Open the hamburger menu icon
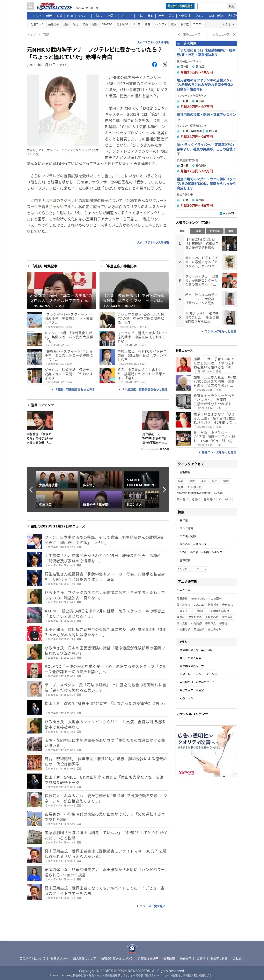 (30, 6)
